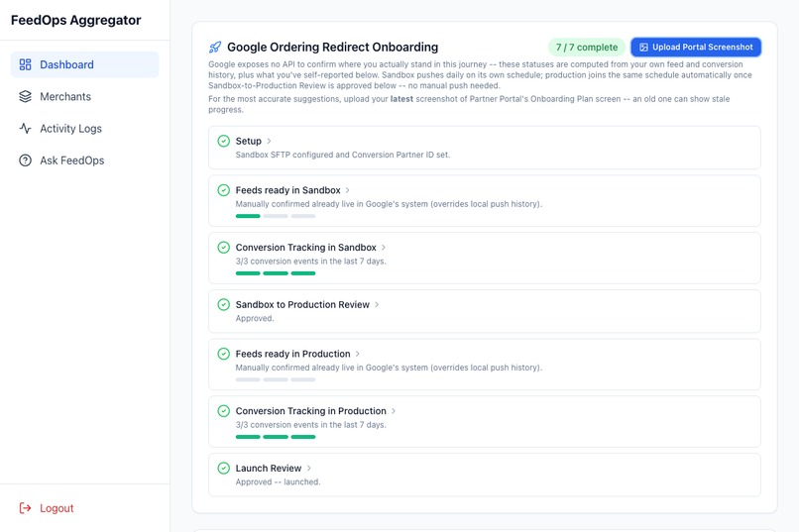Click the Activity Logs pulse icon
The image size is (799, 532).
point(25,129)
